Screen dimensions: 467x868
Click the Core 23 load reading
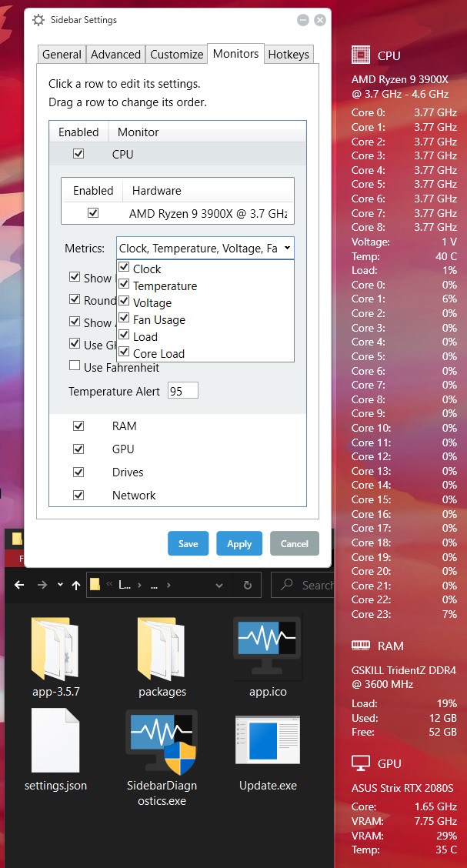[404, 614]
